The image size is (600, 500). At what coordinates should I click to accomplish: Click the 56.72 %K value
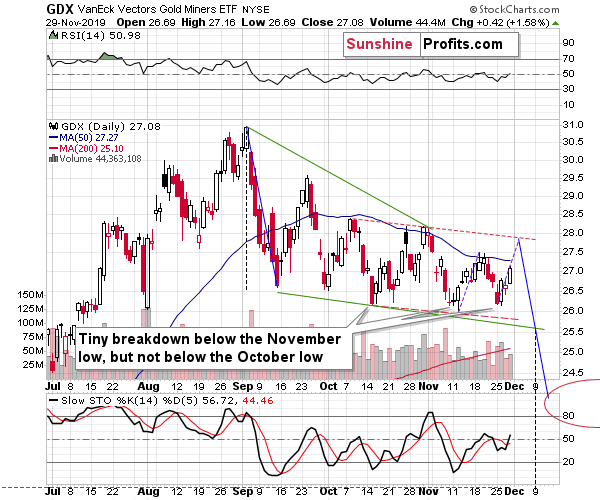pyautogui.click(x=218, y=401)
